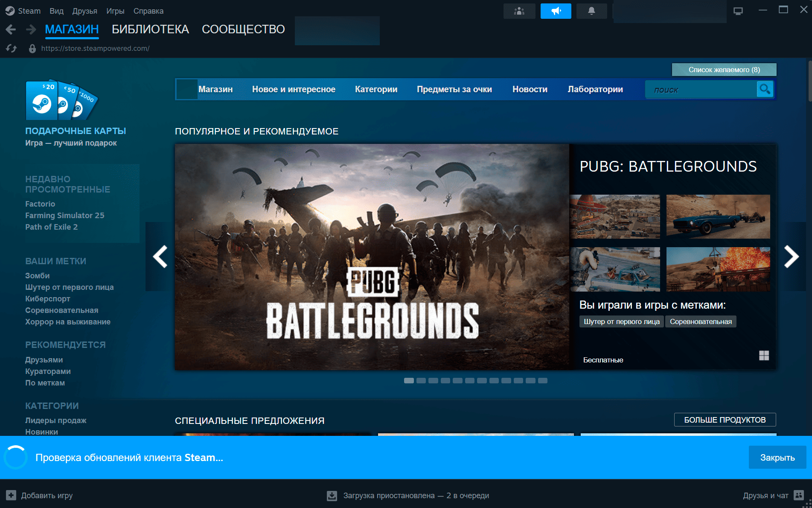Open Предметы за очки in store nav
Screen dimensions: 812x508
click(454, 89)
